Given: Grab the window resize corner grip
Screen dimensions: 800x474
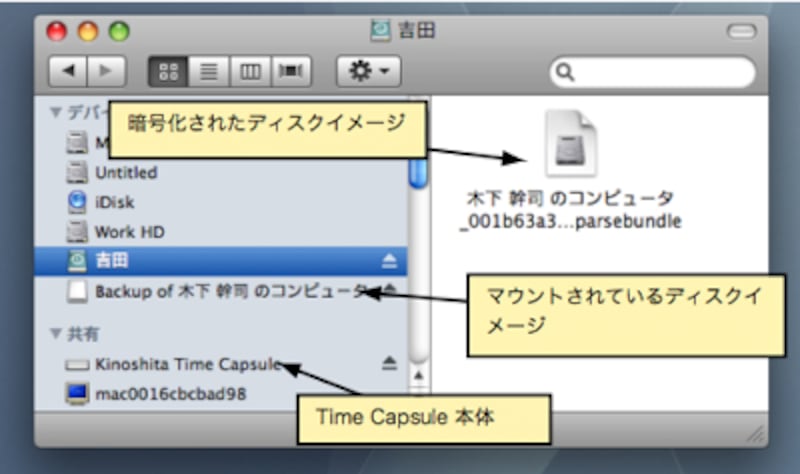Looking at the screenshot, I should [x=757, y=435].
